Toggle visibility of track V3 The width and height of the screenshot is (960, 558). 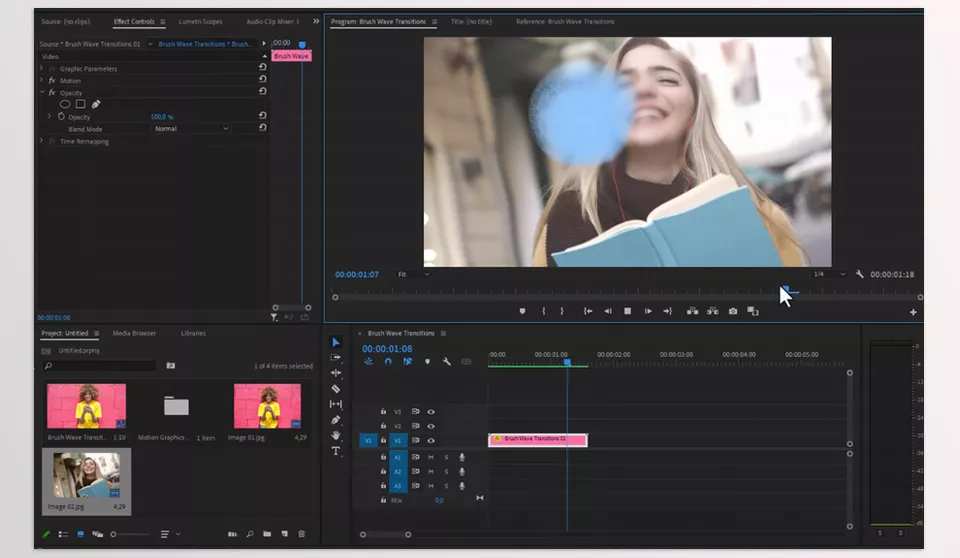tap(431, 412)
